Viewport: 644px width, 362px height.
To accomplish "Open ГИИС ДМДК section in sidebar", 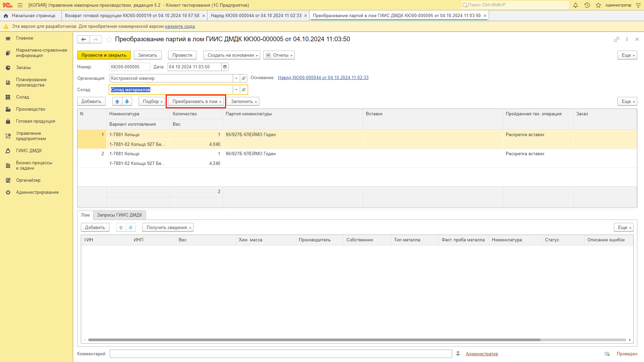I will click(x=29, y=151).
